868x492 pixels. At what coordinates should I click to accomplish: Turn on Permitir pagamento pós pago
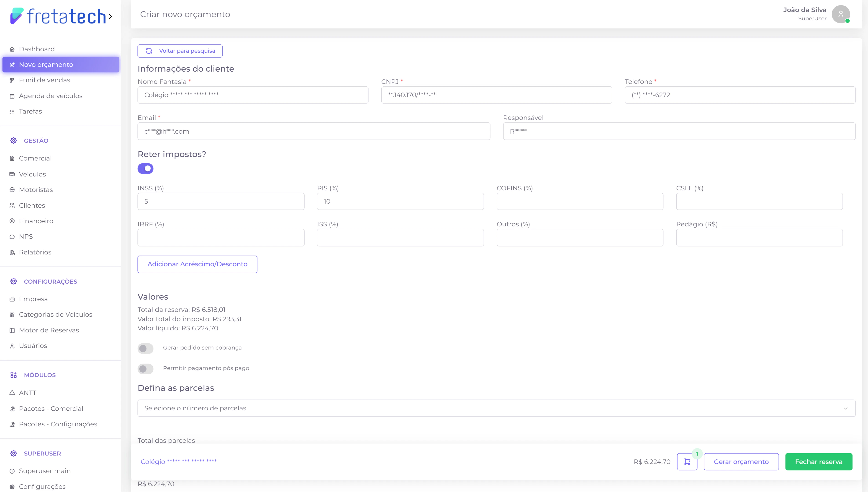(146, 369)
